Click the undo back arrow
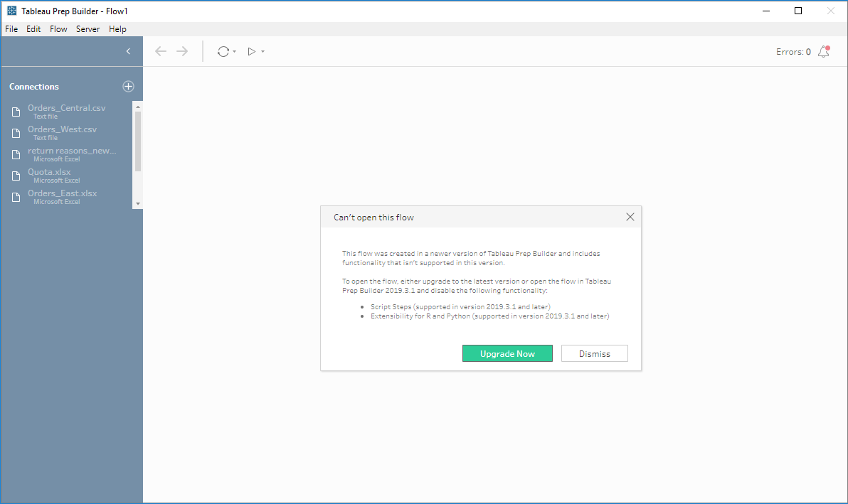848x504 pixels. click(161, 51)
